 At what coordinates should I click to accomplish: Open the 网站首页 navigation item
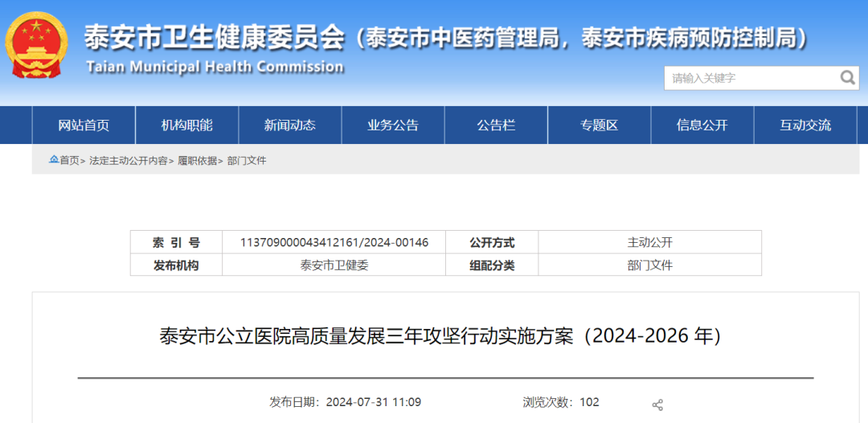[x=84, y=125]
